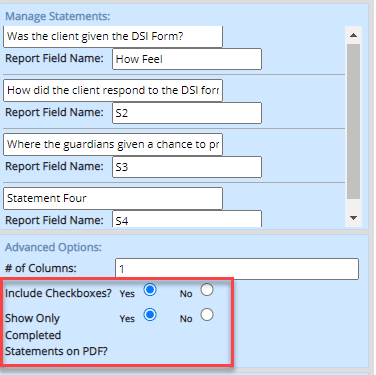Image resolution: width=376 pixels, height=375 pixels.
Task: Select No for Include Checkboxes
Action: [x=207, y=290]
